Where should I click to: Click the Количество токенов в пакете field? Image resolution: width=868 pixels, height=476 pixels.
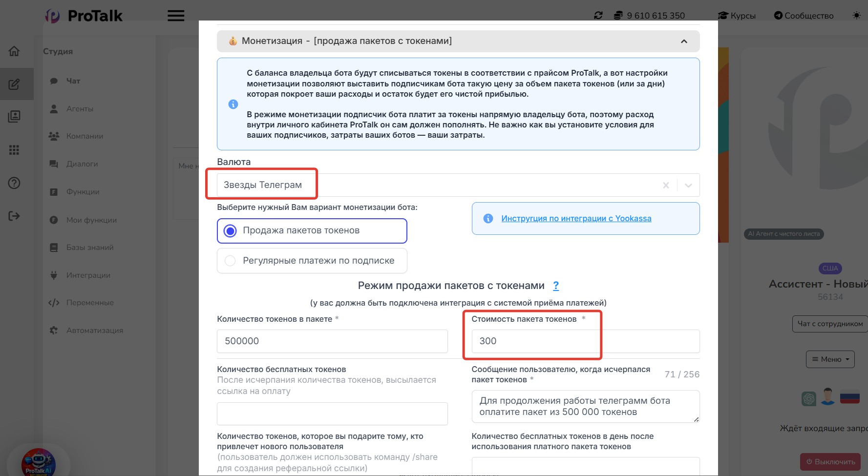pyautogui.click(x=332, y=341)
